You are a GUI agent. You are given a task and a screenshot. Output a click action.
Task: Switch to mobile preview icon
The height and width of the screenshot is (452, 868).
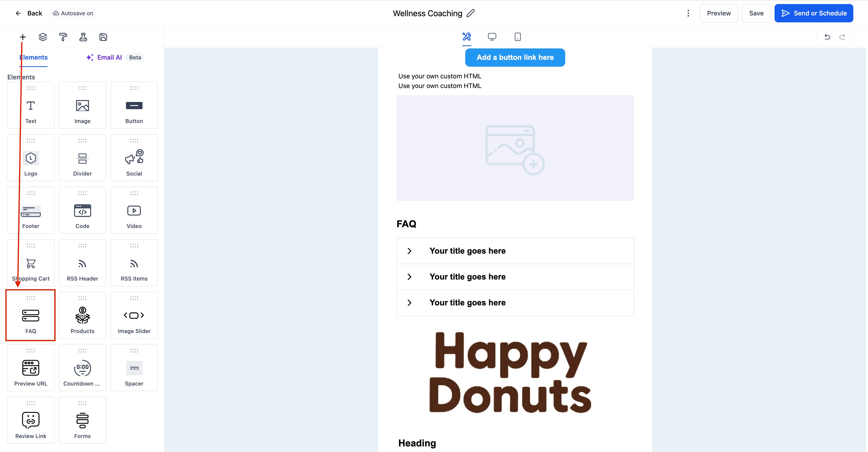[518, 37]
